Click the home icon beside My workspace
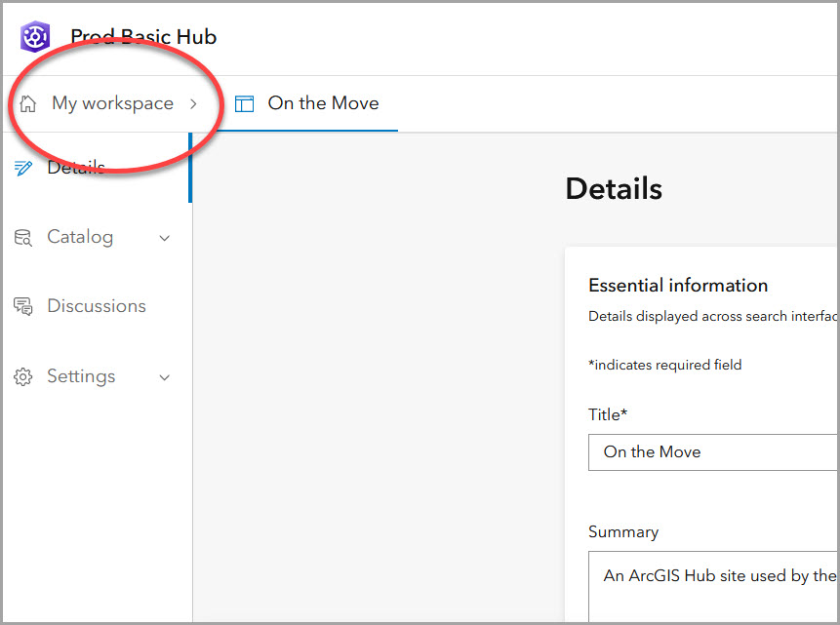Image resolution: width=840 pixels, height=625 pixels. coord(28,103)
